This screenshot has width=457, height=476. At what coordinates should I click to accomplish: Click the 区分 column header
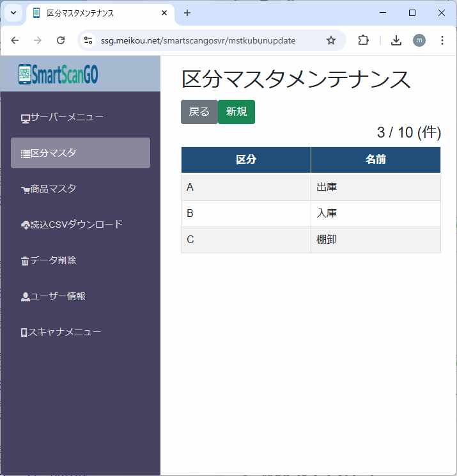tap(246, 160)
